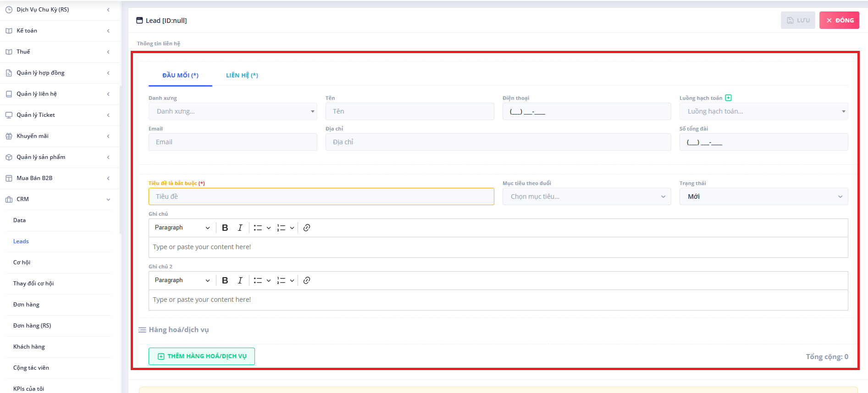The height and width of the screenshot is (393, 868).
Task: Click Italic icon in Ghi chú editor
Action: (x=240, y=228)
